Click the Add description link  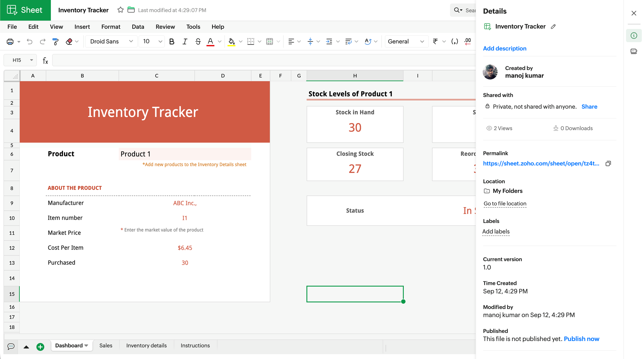[505, 48]
